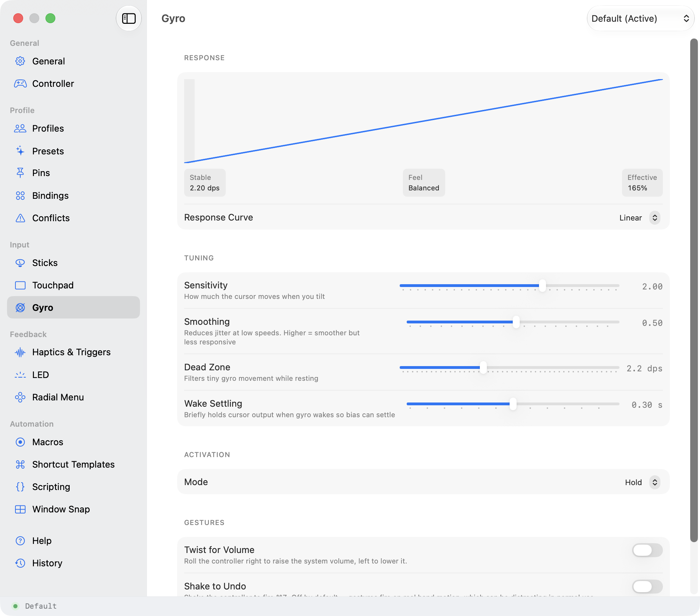Click the Conflicts warning triangle icon
The image size is (700, 616).
pyautogui.click(x=20, y=218)
